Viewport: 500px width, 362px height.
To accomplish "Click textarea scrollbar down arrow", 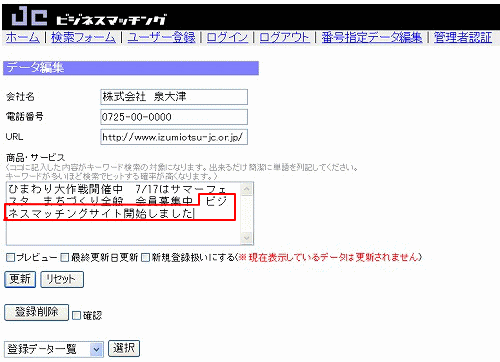I will click(x=247, y=238).
